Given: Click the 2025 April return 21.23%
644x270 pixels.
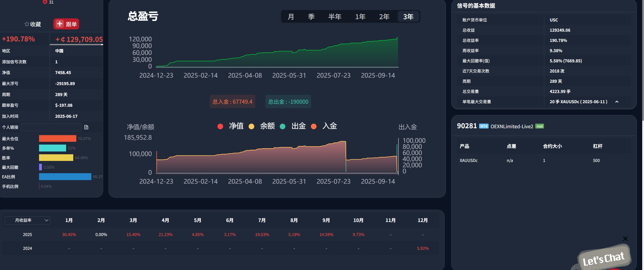Looking at the screenshot, I should click(166, 234).
